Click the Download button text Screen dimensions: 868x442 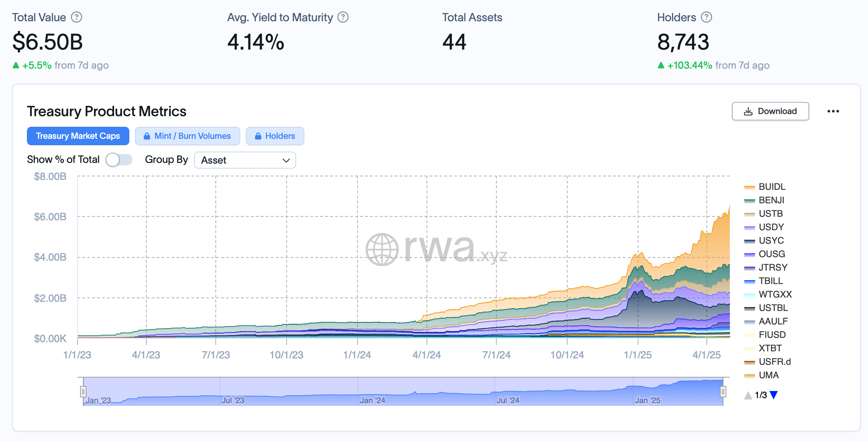777,112
